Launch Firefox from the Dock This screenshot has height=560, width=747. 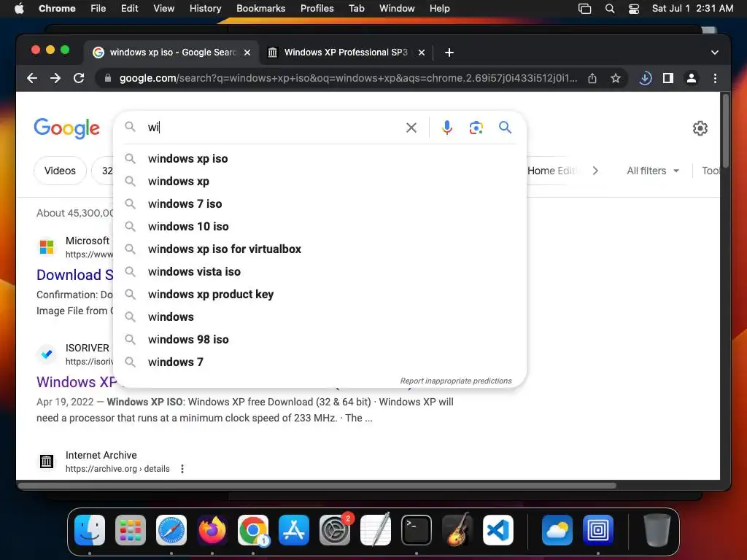click(x=212, y=529)
